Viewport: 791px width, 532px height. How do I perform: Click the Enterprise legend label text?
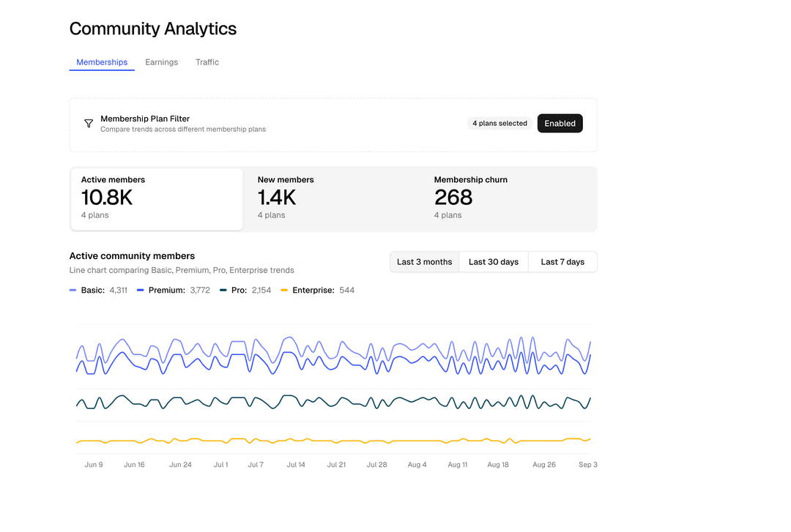[318, 290]
